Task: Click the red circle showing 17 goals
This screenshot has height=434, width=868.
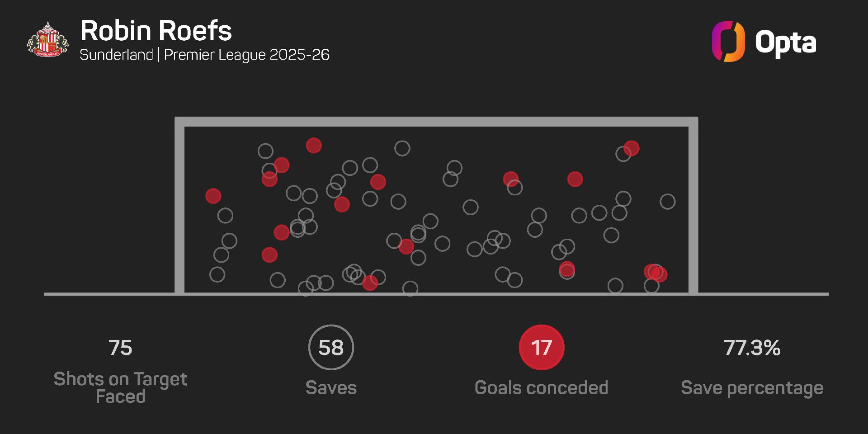Action: coord(541,347)
